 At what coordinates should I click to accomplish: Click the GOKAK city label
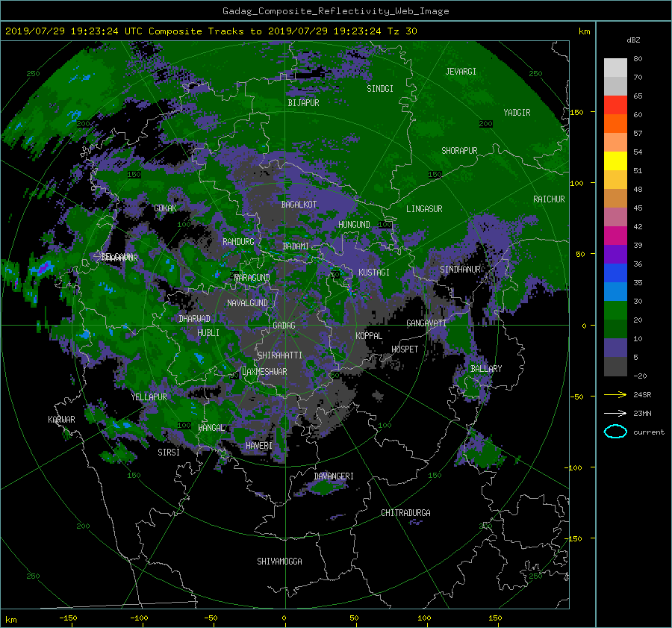tap(165, 208)
